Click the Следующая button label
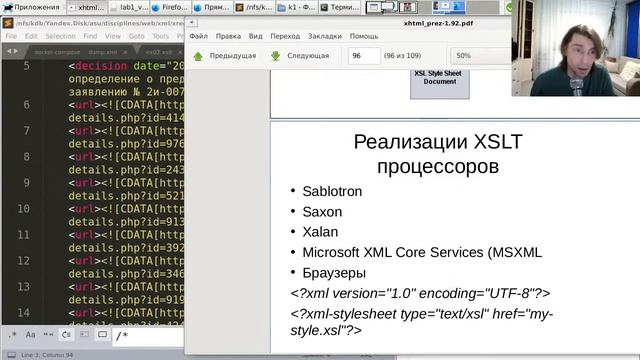The image size is (640, 360). point(308,56)
